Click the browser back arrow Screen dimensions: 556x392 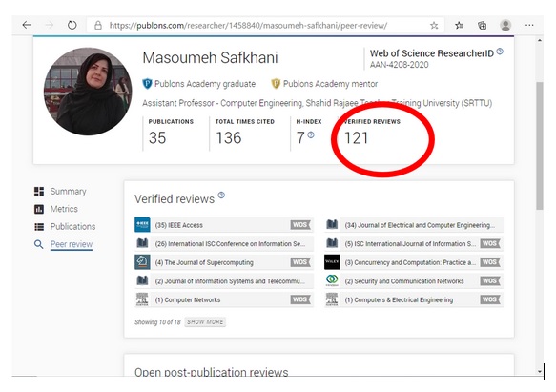[27, 25]
